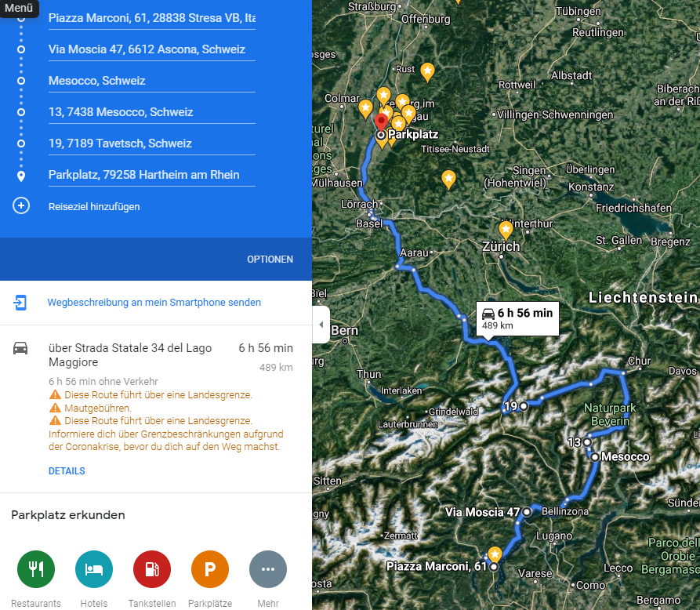
Task: Click the Lugano label on map
Action: [x=554, y=536]
